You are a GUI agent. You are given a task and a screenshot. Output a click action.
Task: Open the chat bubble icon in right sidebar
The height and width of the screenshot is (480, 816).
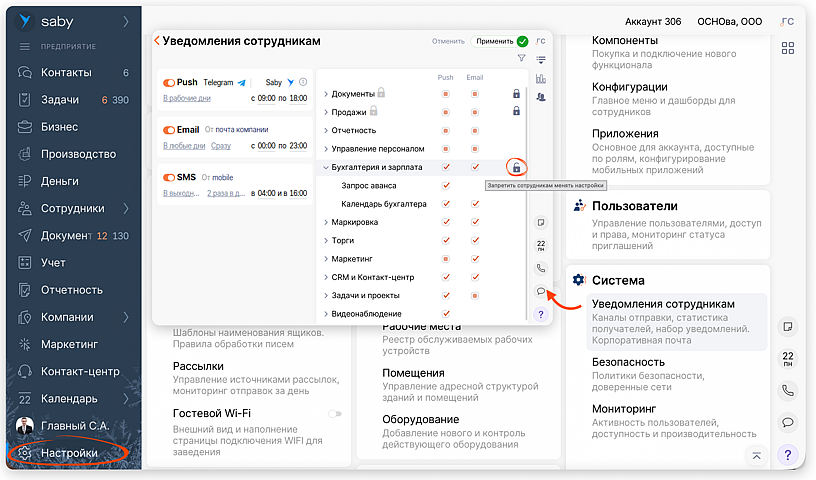pyautogui.click(x=788, y=422)
